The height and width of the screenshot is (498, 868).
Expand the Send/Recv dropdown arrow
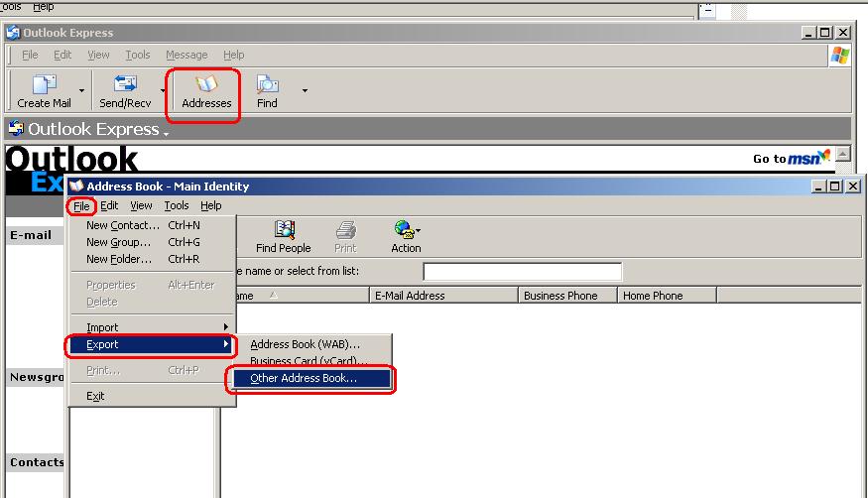pyautogui.click(x=163, y=90)
